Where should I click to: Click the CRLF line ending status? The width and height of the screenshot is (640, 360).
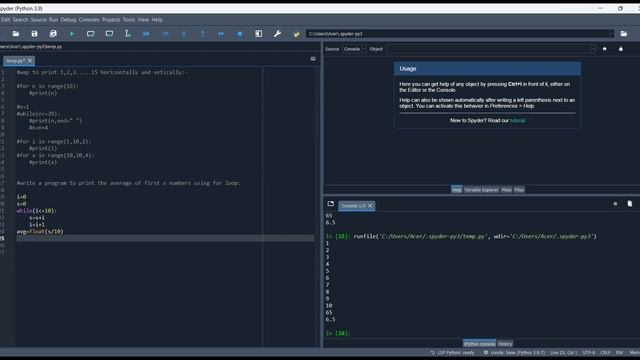click(x=605, y=353)
